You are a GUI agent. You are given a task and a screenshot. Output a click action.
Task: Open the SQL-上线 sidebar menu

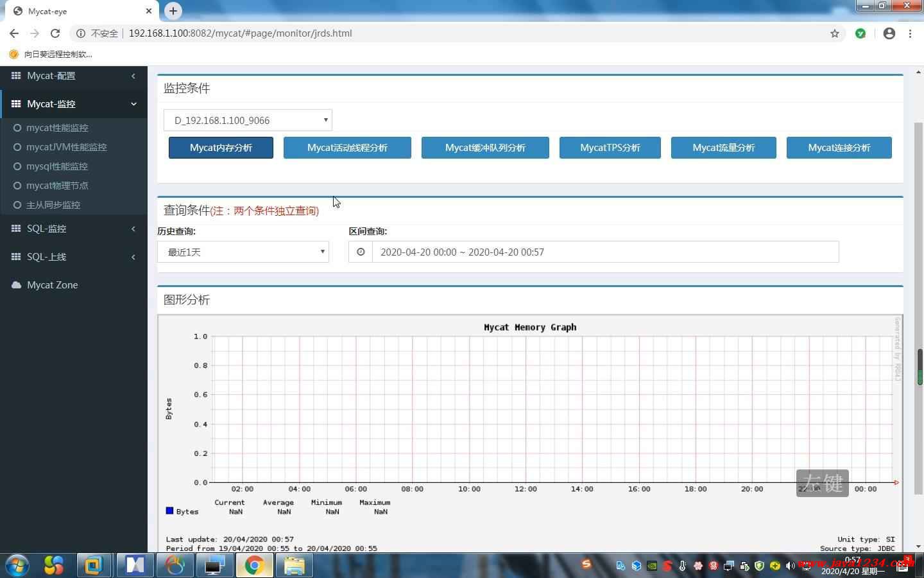[74, 257]
